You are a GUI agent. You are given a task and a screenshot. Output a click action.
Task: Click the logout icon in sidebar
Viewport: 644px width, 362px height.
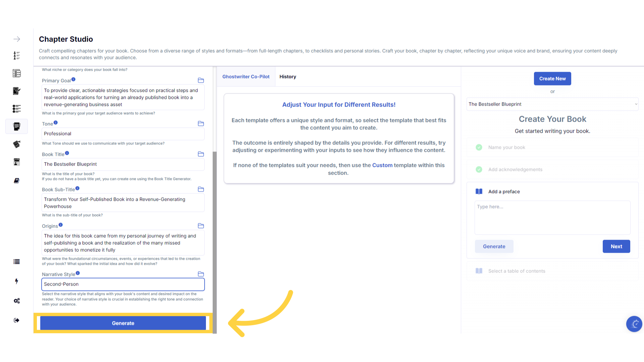click(16, 320)
